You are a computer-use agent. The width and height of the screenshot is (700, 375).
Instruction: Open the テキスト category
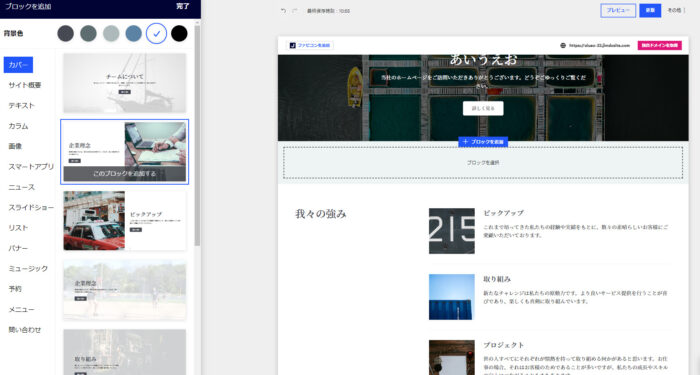tap(21, 105)
